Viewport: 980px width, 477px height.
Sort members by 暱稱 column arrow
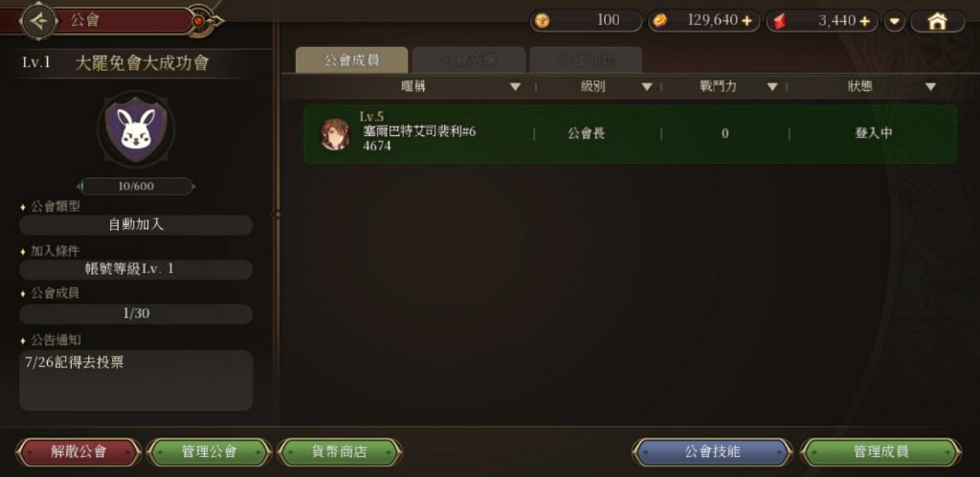pyautogui.click(x=515, y=87)
